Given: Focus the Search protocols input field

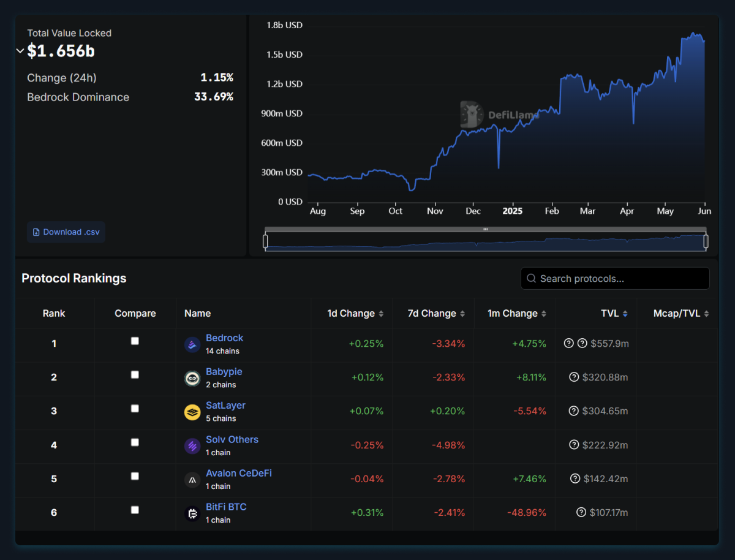Looking at the screenshot, I should coord(615,279).
